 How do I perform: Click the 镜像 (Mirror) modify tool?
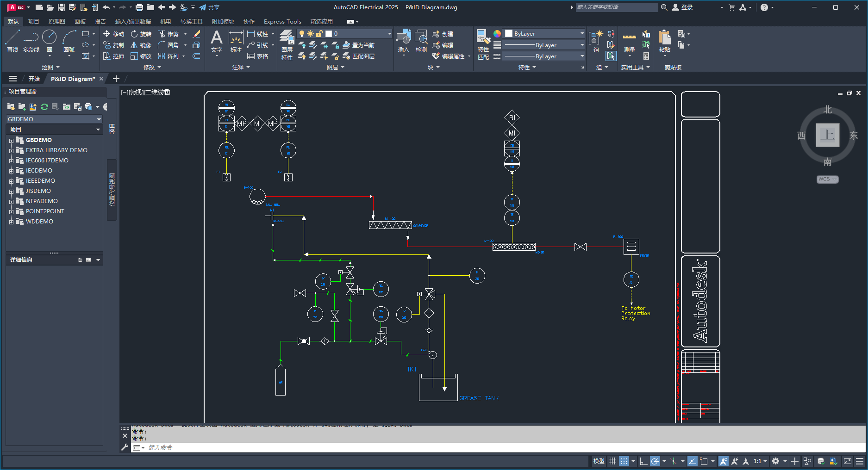click(x=141, y=45)
